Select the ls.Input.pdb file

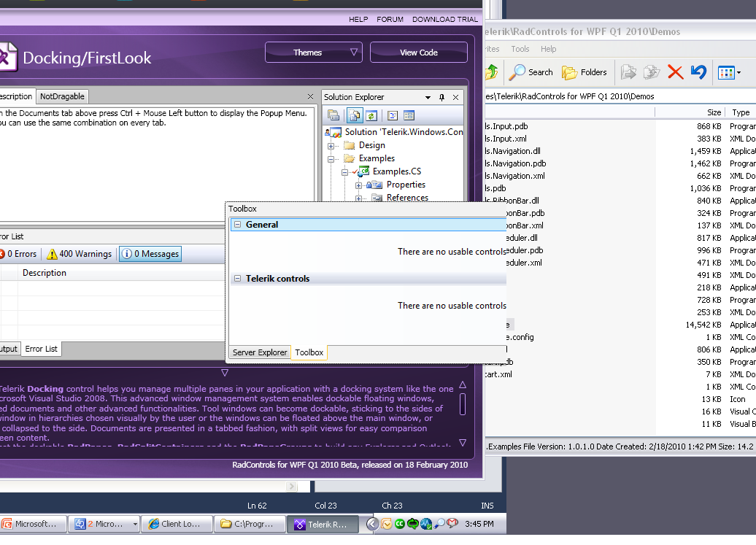(506, 126)
